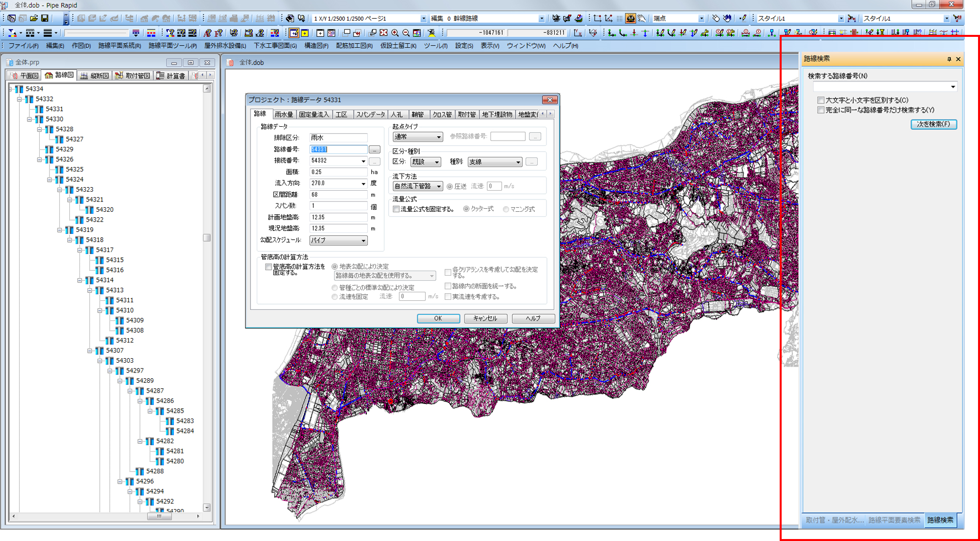Collapse the 54328 tree node
980x541 pixels.
(x=40, y=129)
